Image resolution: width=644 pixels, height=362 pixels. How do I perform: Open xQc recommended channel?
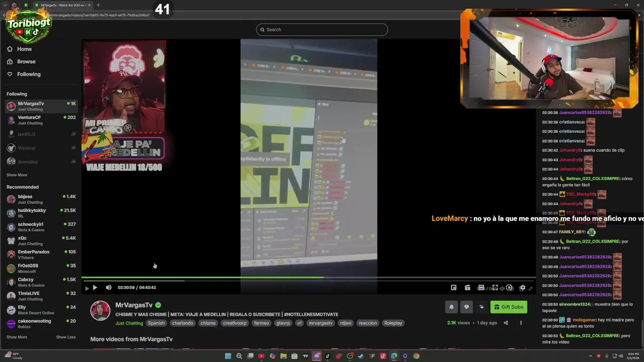point(41,241)
